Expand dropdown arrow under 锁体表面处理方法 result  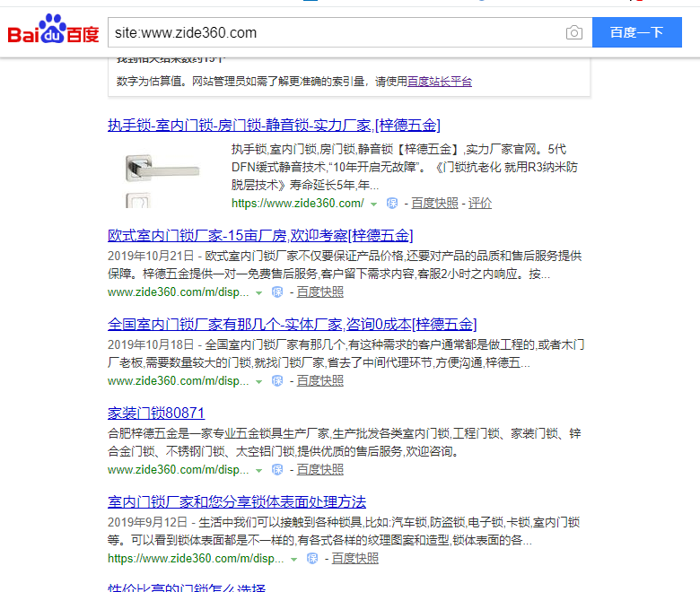[x=293, y=560]
